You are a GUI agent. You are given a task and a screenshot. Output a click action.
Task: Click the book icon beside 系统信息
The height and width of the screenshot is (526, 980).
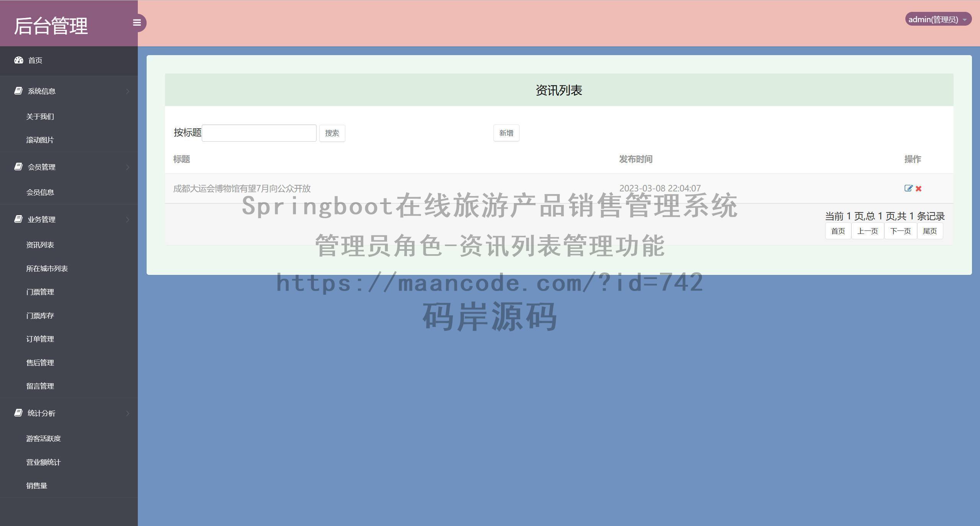coord(18,91)
